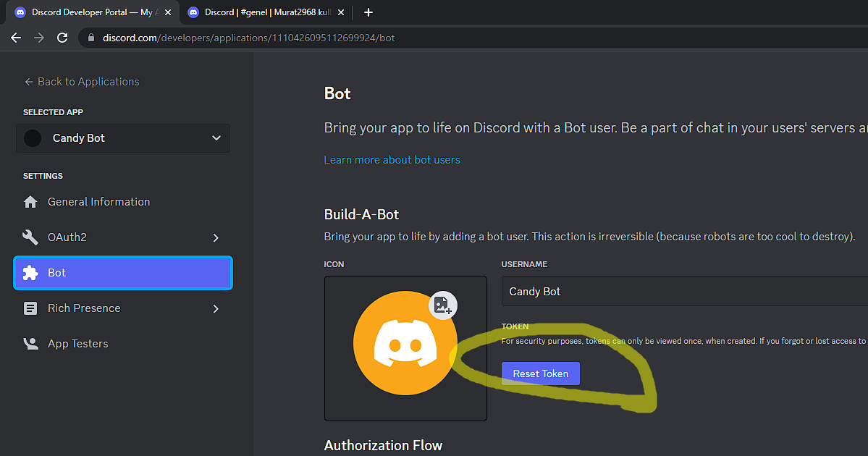
Task: Click the Reset Token button
Action: click(x=540, y=373)
